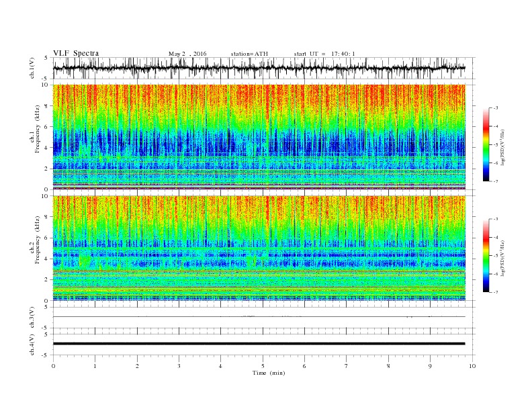This screenshot has height=411, width=532.
Task: Click the time axis tick label '2'
Action: pyautogui.click(x=137, y=366)
